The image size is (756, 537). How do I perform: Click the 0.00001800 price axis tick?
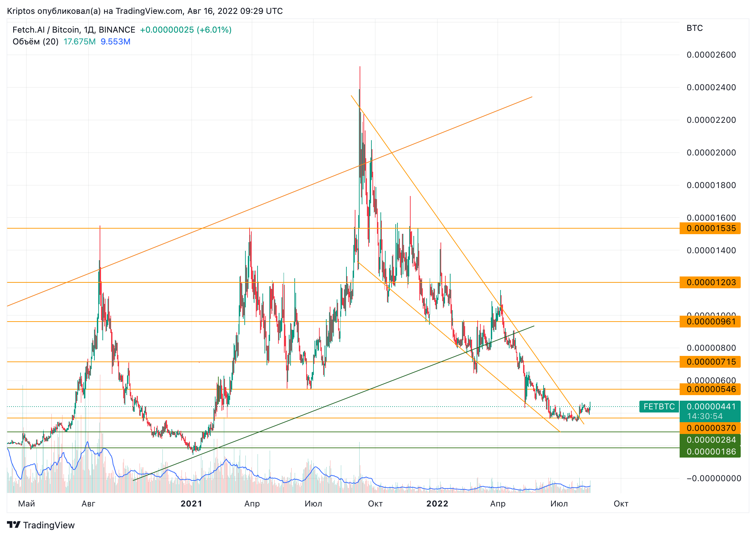pos(711,185)
